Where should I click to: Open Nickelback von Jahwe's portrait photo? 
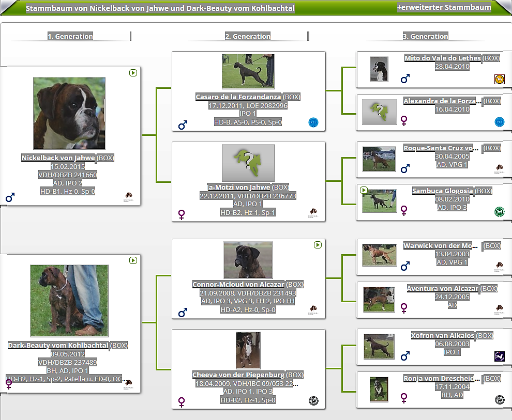[x=69, y=113]
